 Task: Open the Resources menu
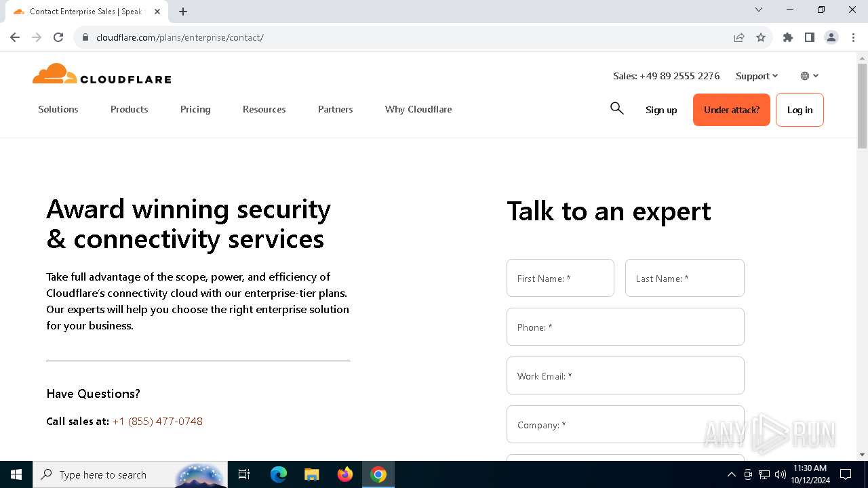tap(264, 109)
